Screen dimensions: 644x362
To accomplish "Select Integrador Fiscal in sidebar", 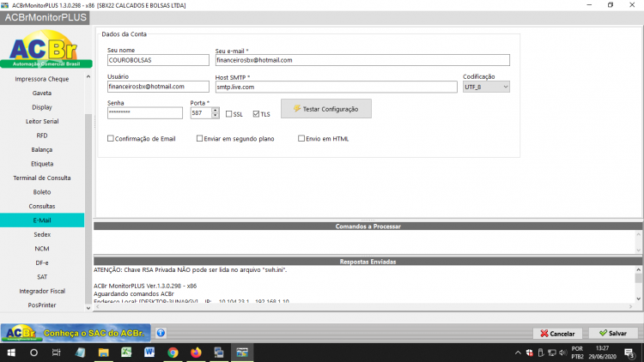I will [x=42, y=292].
